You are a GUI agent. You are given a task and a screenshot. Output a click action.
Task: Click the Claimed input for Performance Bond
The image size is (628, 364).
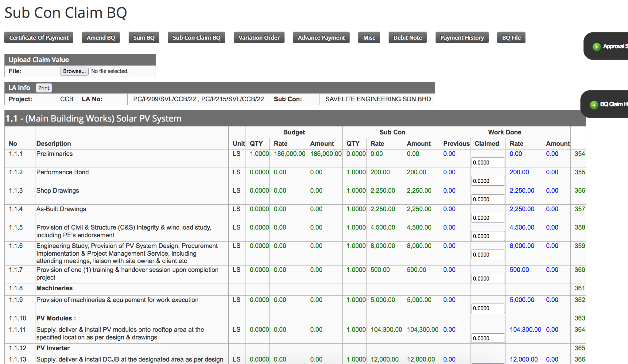point(488,181)
